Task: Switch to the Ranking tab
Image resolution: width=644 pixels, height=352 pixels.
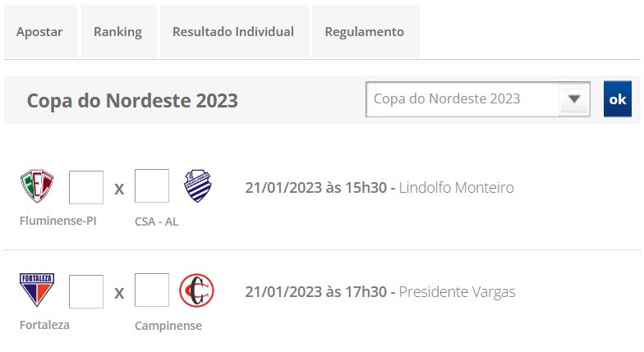Action: [117, 32]
